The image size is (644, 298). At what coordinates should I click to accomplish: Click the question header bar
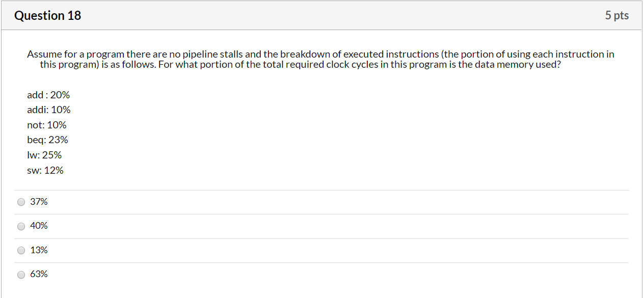(x=321, y=15)
